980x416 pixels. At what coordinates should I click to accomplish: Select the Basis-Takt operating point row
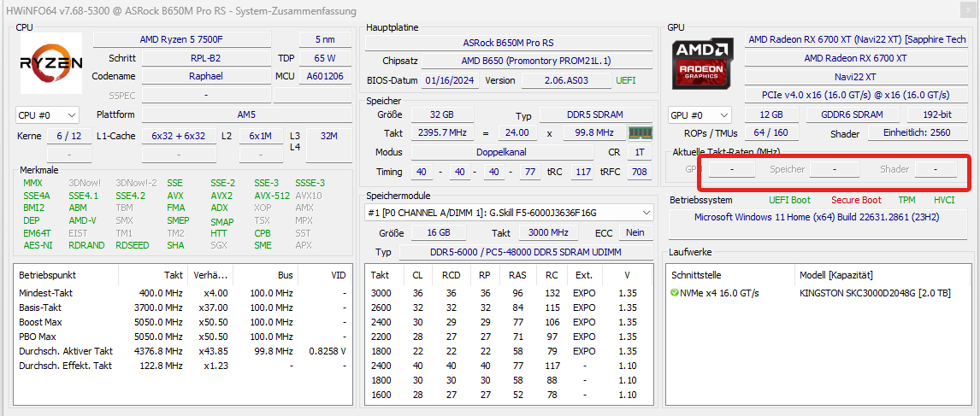point(182,308)
